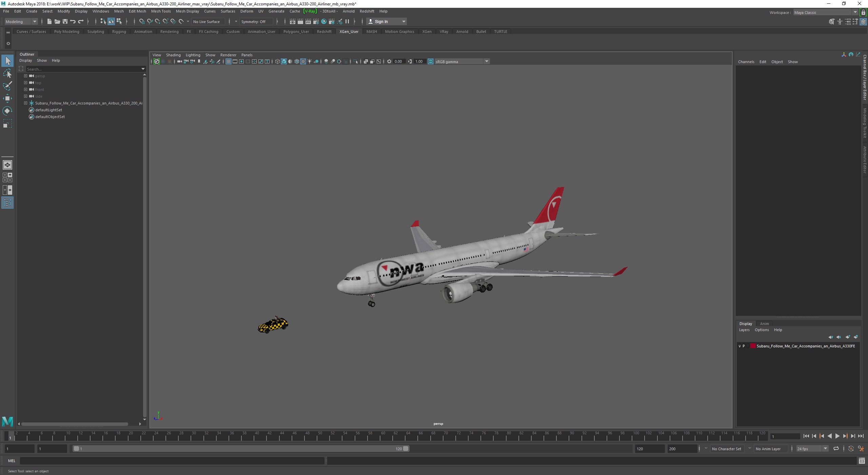Viewport: 868px width, 475px height.
Task: Save the current scene
Action: point(65,21)
